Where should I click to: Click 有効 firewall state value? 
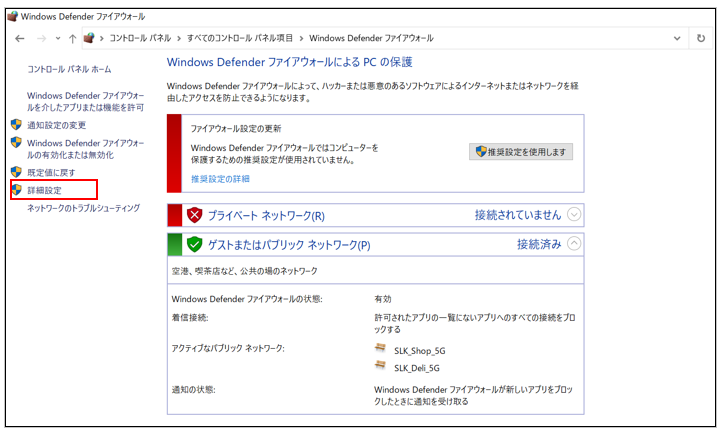[383, 299]
